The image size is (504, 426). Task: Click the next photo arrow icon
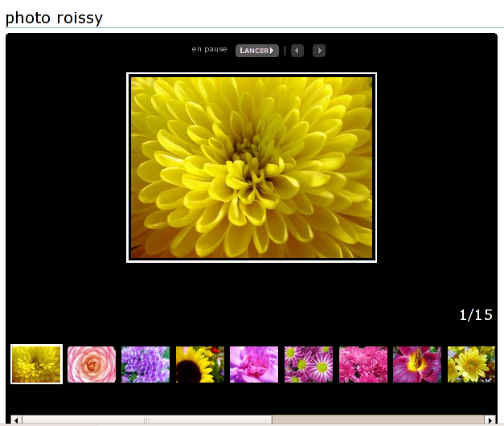319,51
